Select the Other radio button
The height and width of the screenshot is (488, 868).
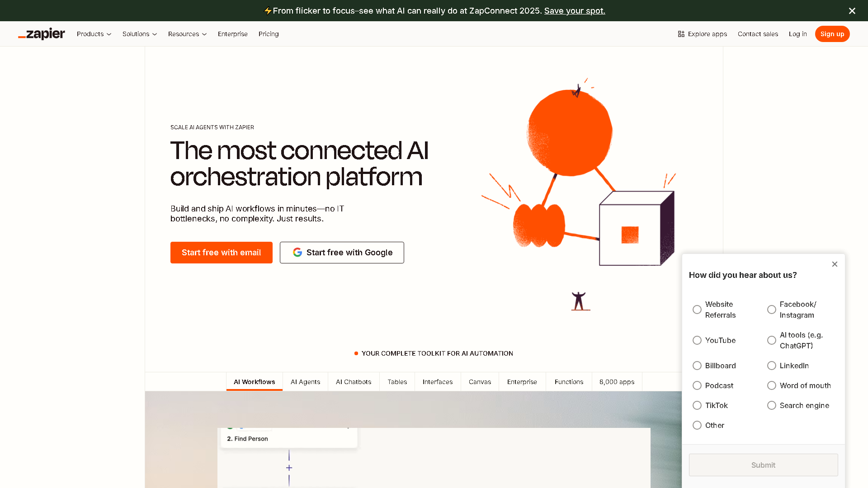(x=697, y=425)
